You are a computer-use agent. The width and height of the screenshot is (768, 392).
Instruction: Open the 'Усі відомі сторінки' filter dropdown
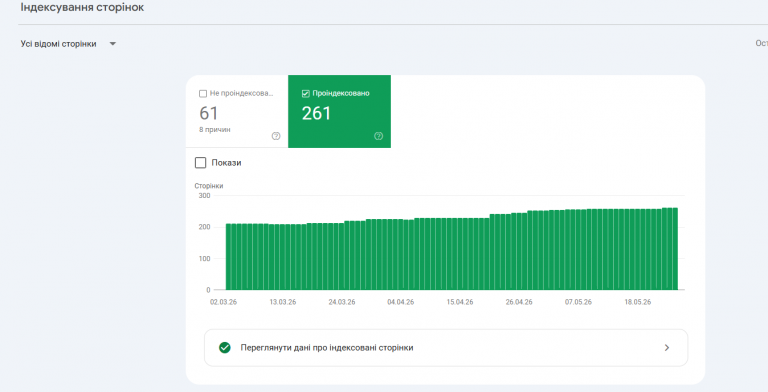[x=68, y=44]
